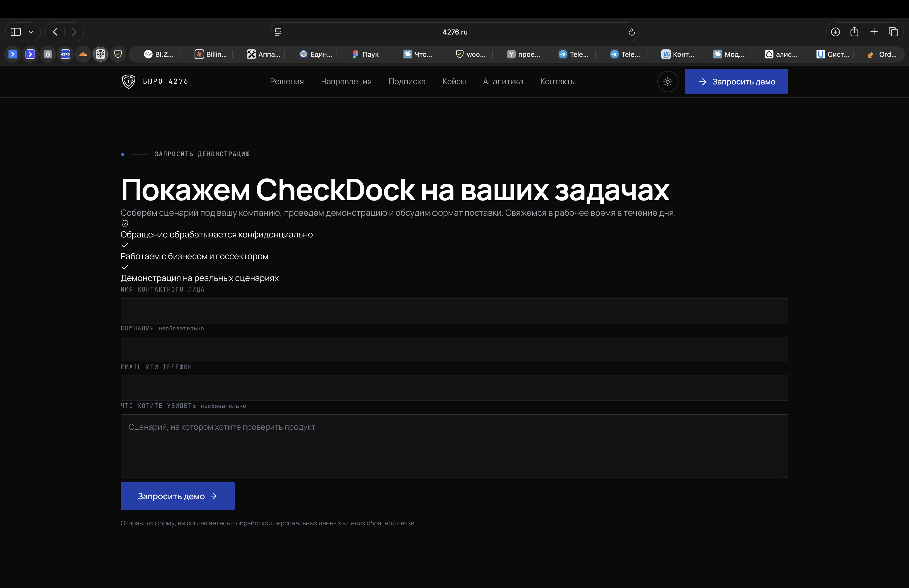Open the pinned tab with blue 4276 icon
The image size is (909, 588).
pos(65,54)
